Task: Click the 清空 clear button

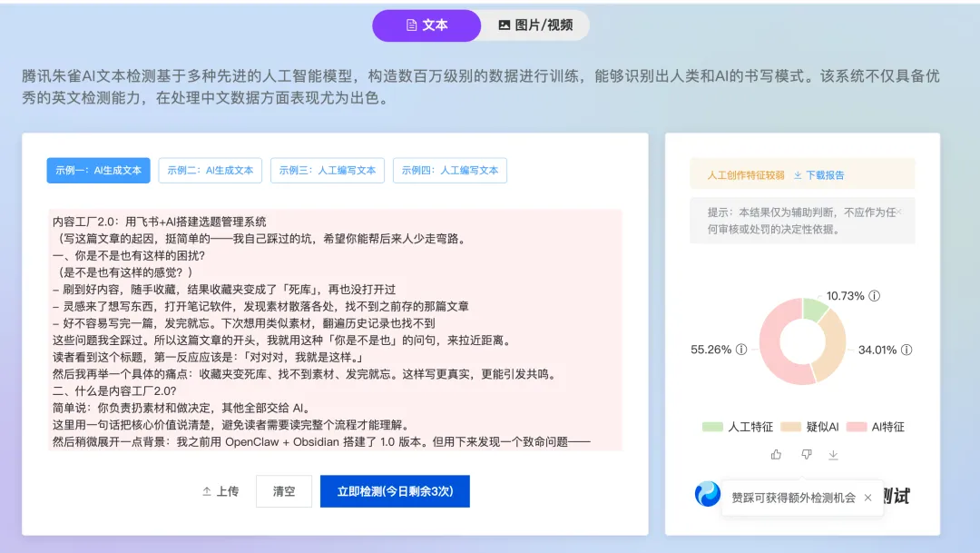Action: (x=284, y=491)
